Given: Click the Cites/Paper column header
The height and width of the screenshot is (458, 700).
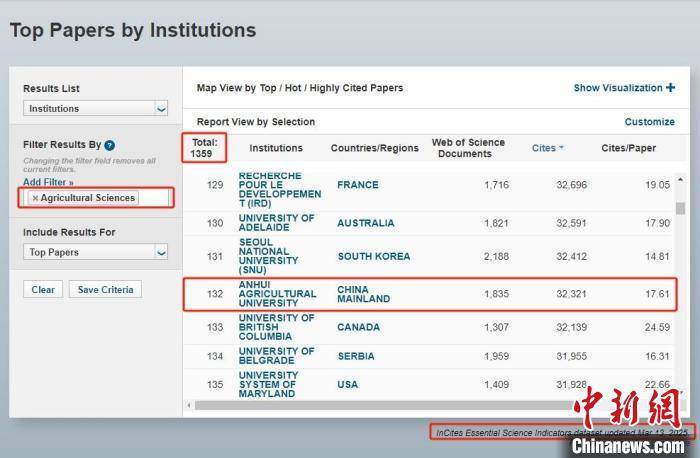Looking at the screenshot, I should tap(629, 148).
